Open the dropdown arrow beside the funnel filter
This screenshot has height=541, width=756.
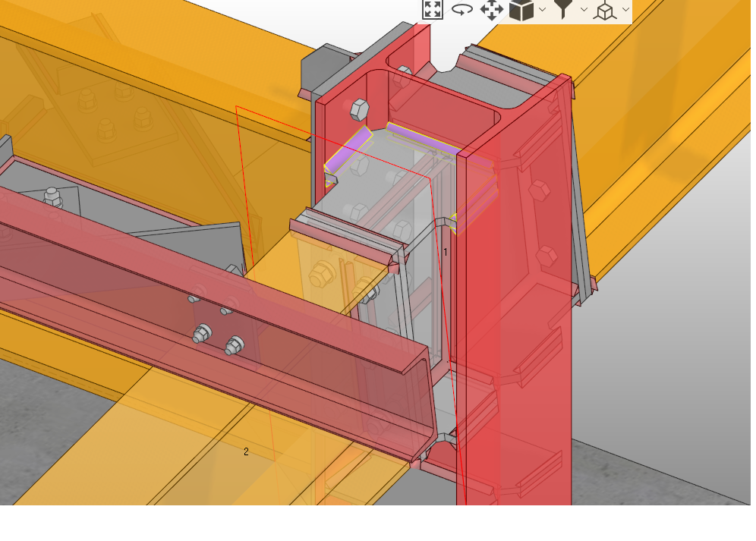(584, 10)
